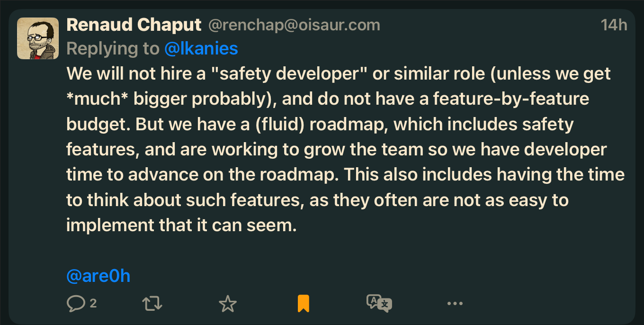Viewport: 644px width, 325px height.
Task: Click the reply count number 2
Action: 93,303
